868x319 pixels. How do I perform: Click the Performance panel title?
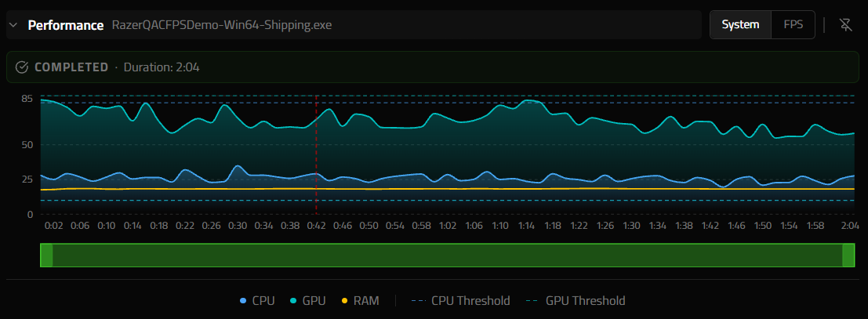(x=66, y=25)
